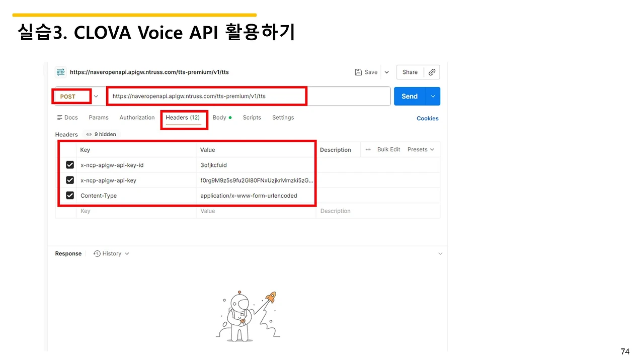
Task: Save the request with the Save button
Action: [x=366, y=72]
